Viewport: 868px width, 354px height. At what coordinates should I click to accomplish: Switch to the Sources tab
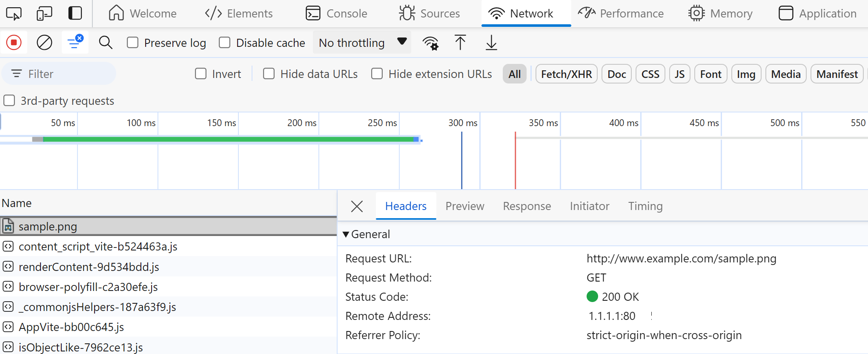coord(429,14)
